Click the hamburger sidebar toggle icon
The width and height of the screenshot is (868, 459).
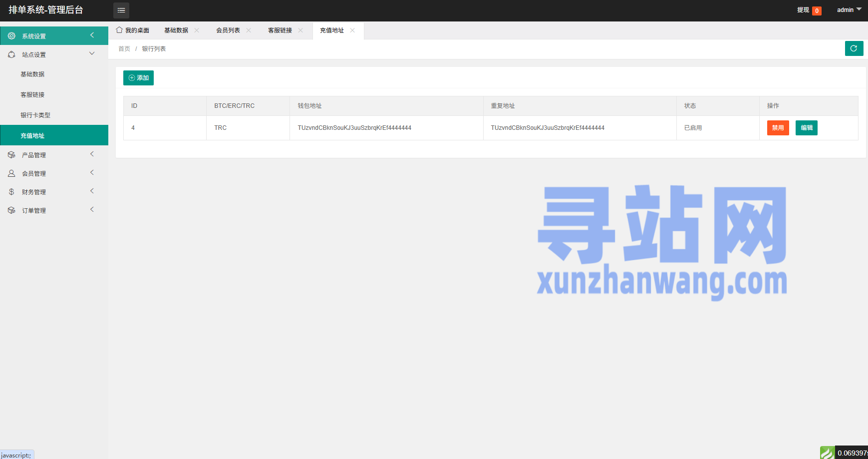(x=121, y=10)
